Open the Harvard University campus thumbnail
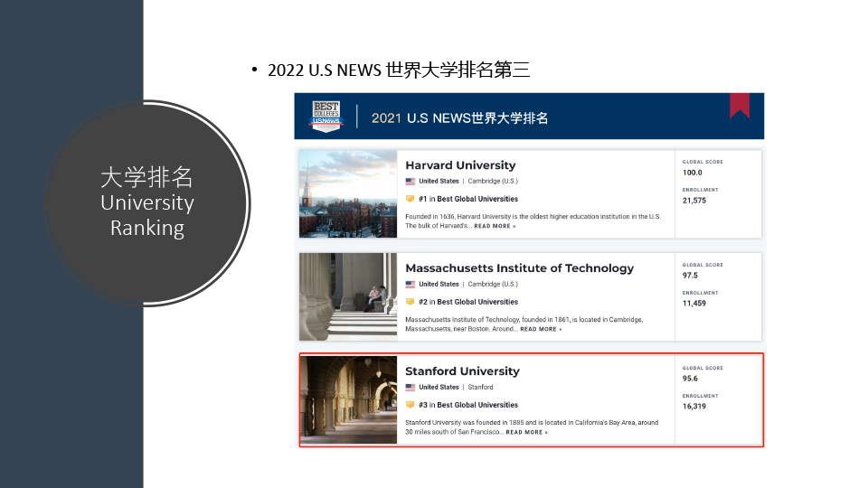This screenshot has height=488, width=868. 348,193
